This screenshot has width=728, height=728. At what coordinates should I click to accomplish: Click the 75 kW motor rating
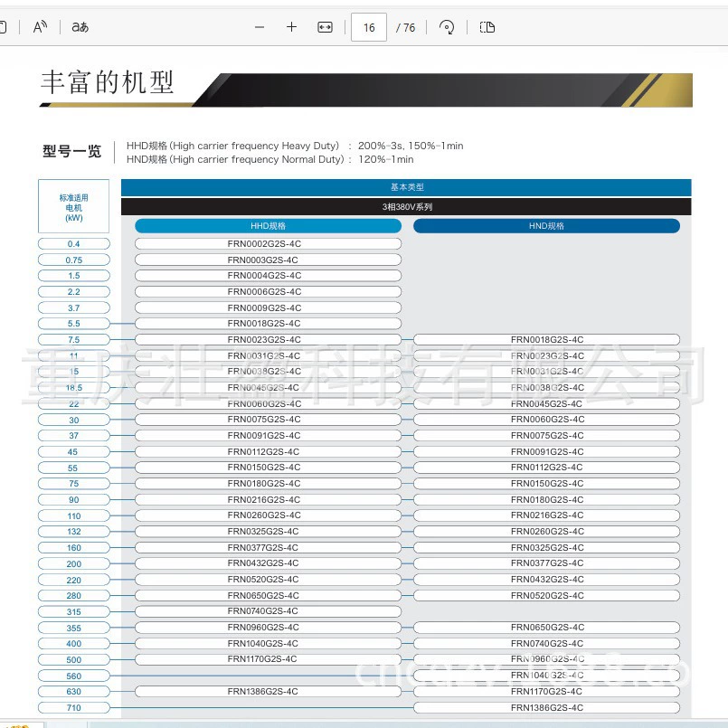pos(74,484)
